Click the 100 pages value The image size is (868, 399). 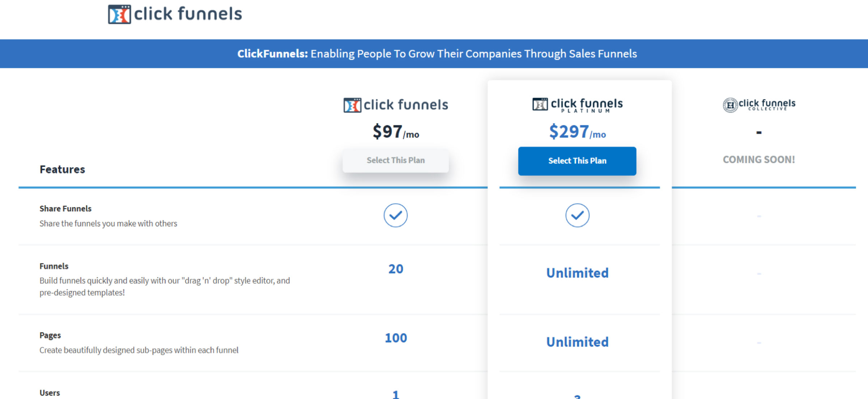click(x=396, y=338)
